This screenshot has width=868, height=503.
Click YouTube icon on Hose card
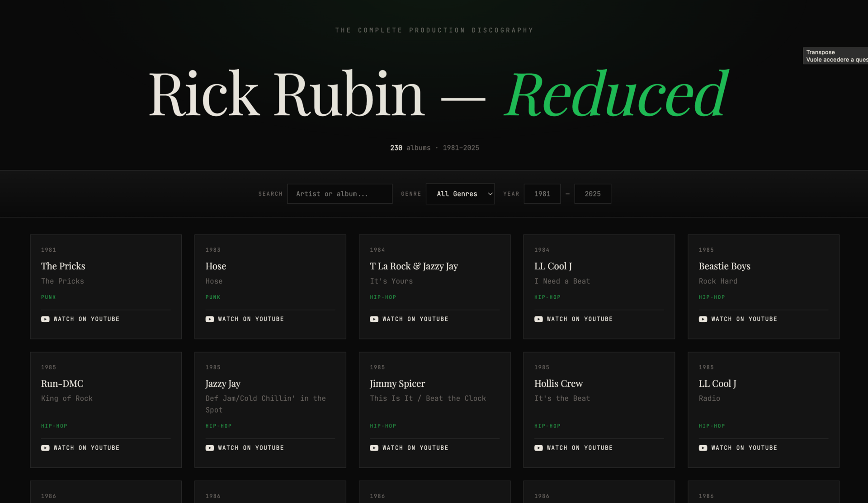pos(210,319)
